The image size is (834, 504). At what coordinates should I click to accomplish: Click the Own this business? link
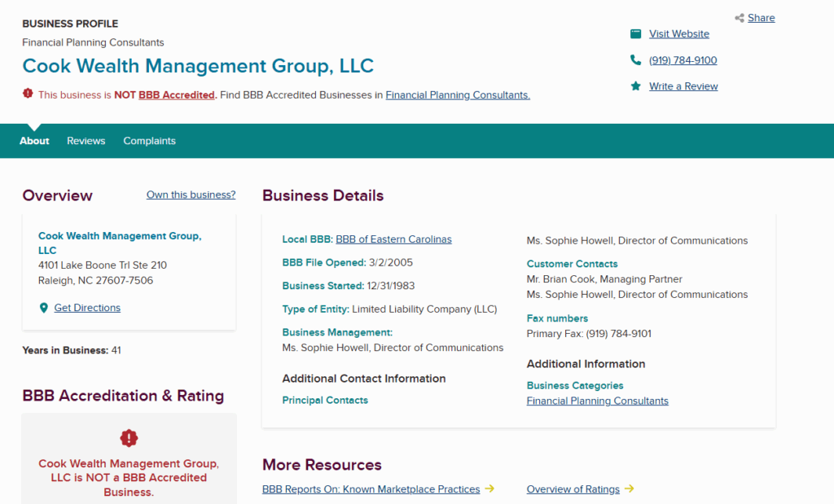click(x=191, y=195)
